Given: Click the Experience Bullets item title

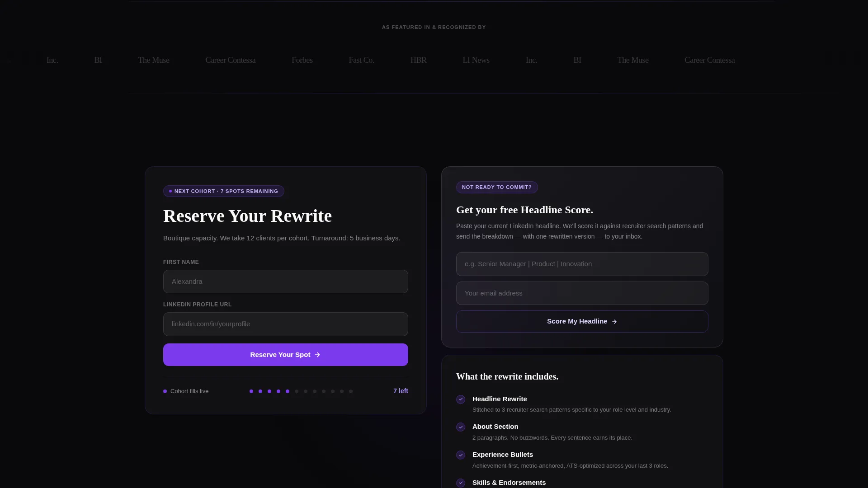Looking at the screenshot, I should pyautogui.click(x=502, y=455).
